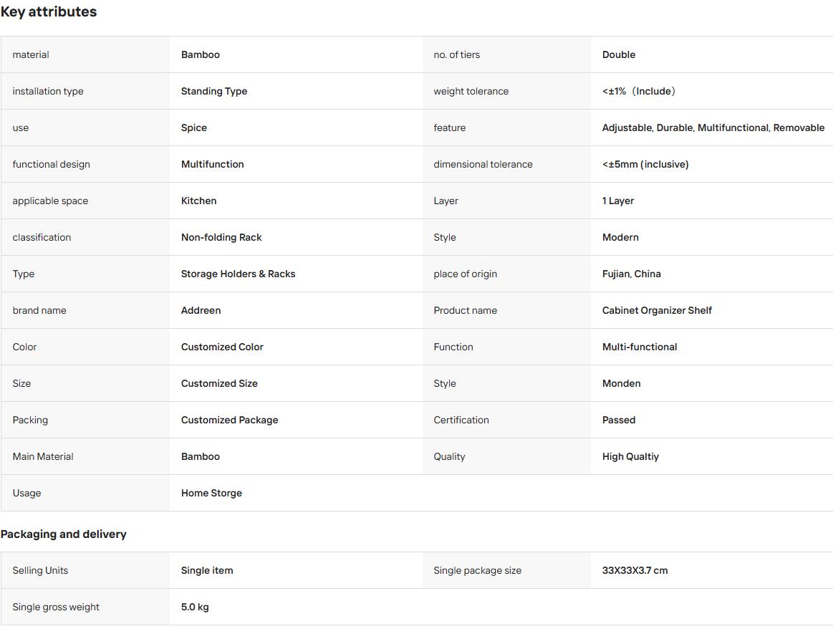This screenshot has height=644, width=833.
Task: Click the Storage Holders & Racks value
Action: (238, 274)
